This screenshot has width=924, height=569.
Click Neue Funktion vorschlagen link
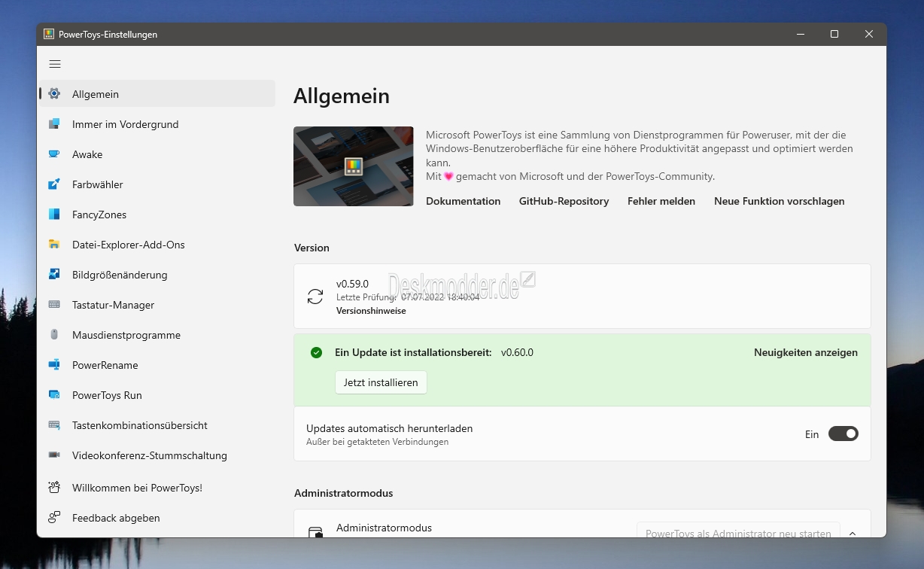(x=779, y=201)
